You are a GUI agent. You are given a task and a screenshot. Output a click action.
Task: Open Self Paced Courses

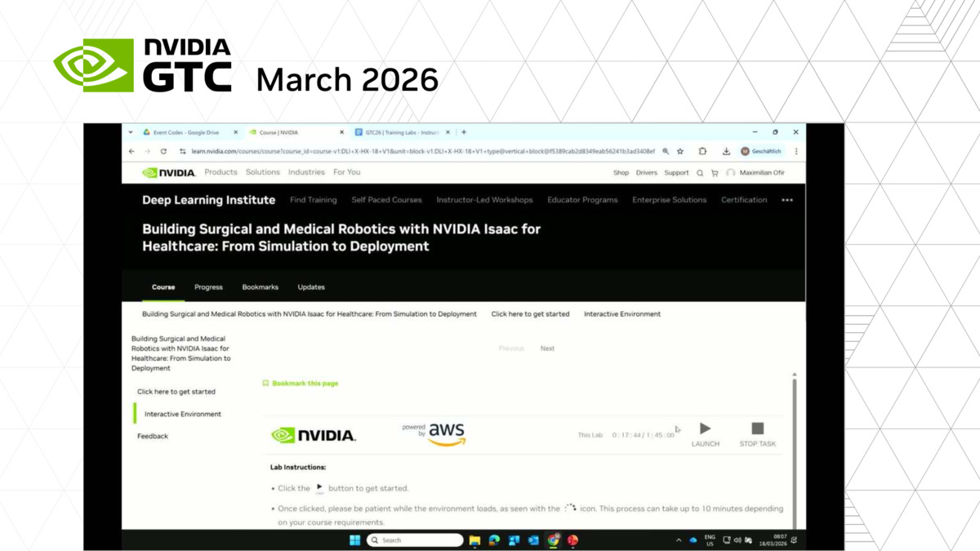[387, 200]
